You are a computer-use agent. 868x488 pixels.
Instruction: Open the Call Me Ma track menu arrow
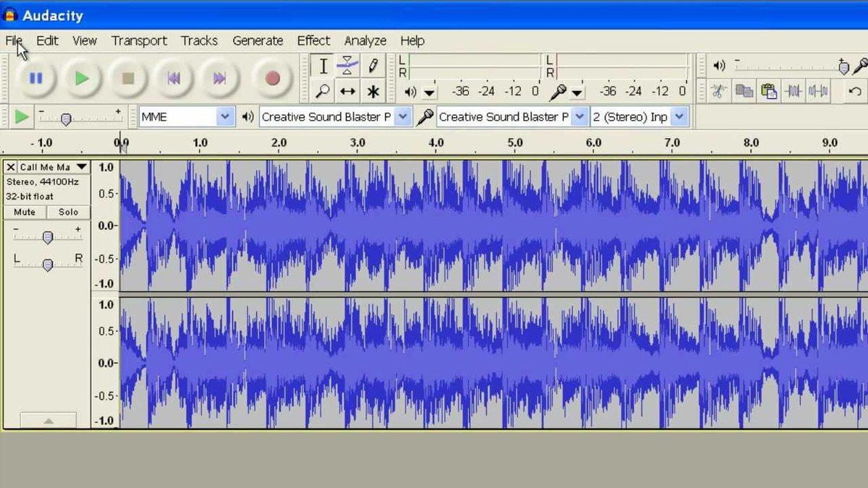tap(82, 167)
